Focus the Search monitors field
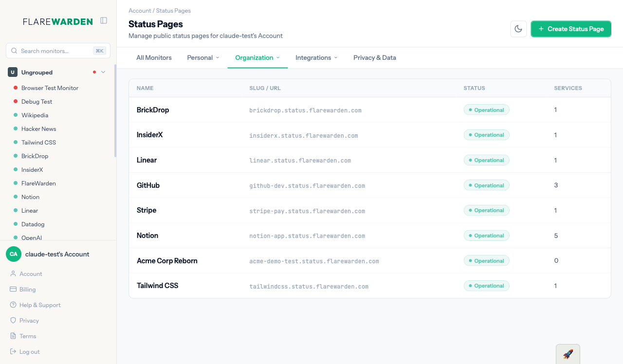 [x=55, y=51]
